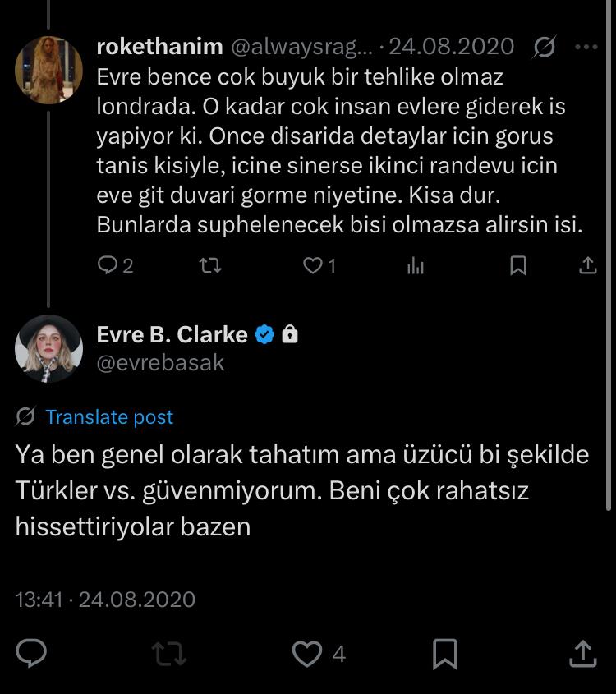Like Evre's post with 4 likes
The image size is (616, 694).
point(319,654)
